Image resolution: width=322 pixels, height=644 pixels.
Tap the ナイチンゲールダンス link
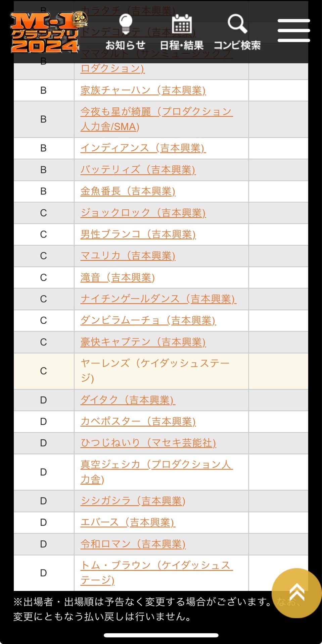158,299
